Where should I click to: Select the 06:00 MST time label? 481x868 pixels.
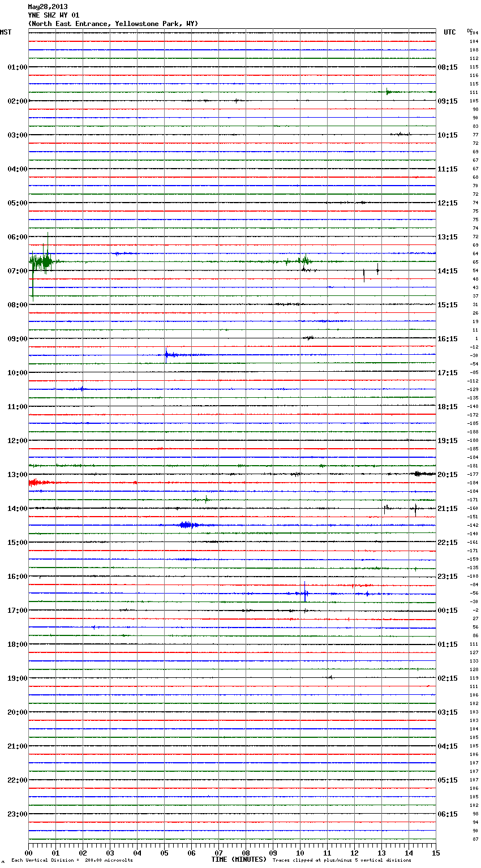point(17,237)
